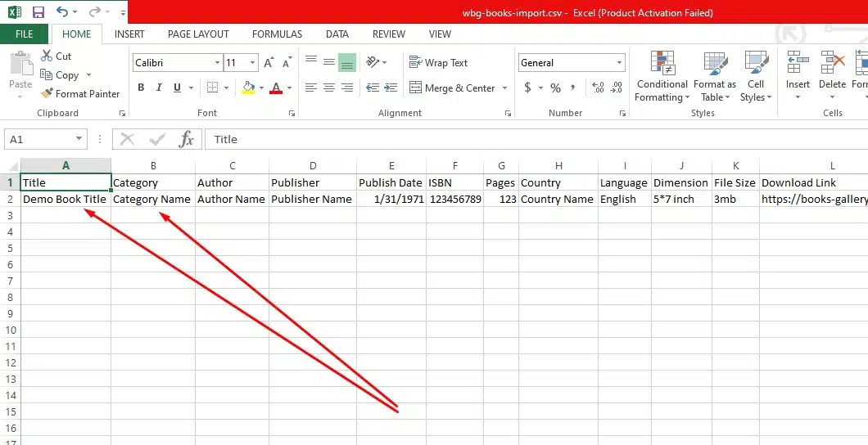Click Increase Decimal icon
This screenshot has width=868, height=445.
[598, 88]
